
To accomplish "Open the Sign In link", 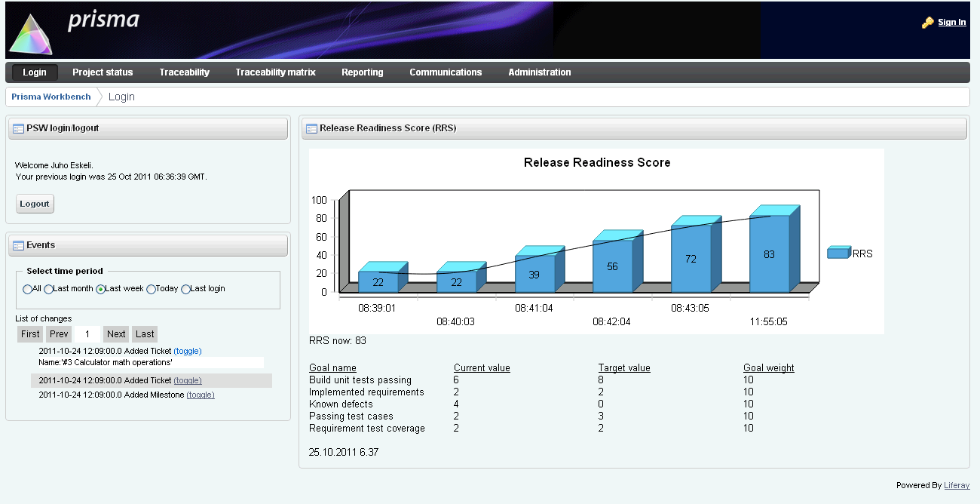I will pos(951,22).
